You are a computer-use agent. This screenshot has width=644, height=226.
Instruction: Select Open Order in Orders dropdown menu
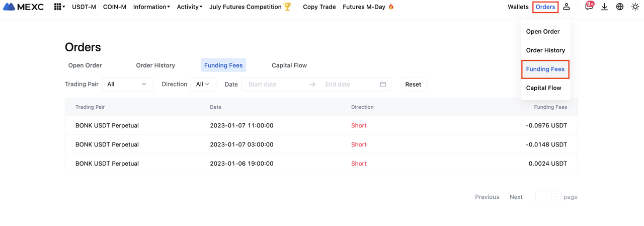(x=542, y=31)
